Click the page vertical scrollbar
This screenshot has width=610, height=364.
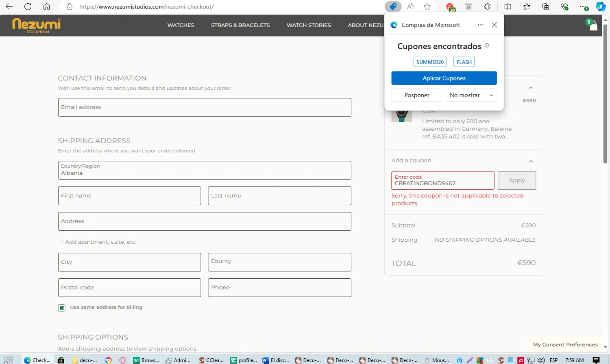(x=605, y=93)
